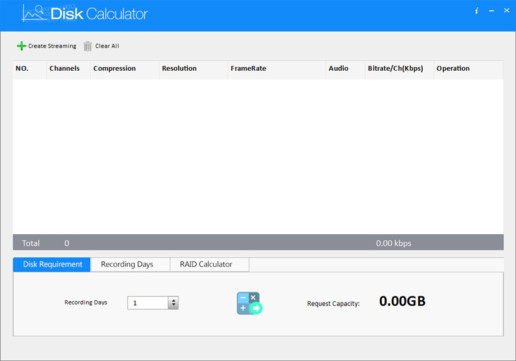Select the Disk Requirement tab

tap(52, 264)
